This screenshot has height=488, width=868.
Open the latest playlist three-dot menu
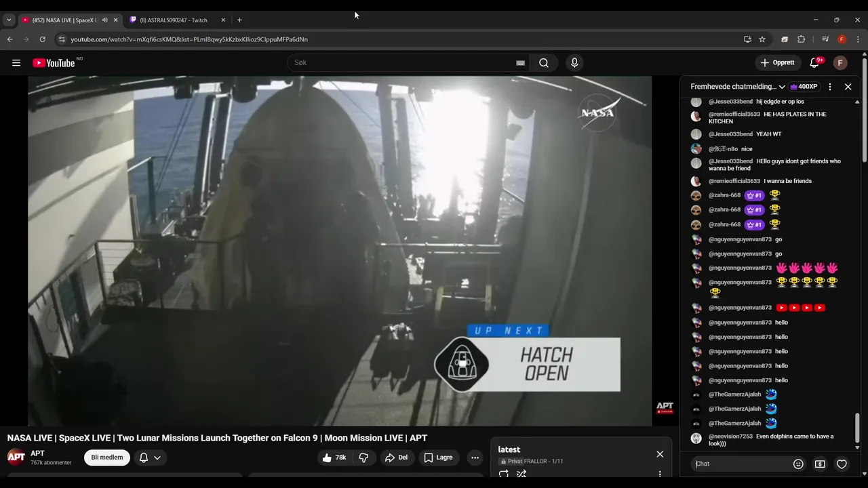[x=660, y=474]
